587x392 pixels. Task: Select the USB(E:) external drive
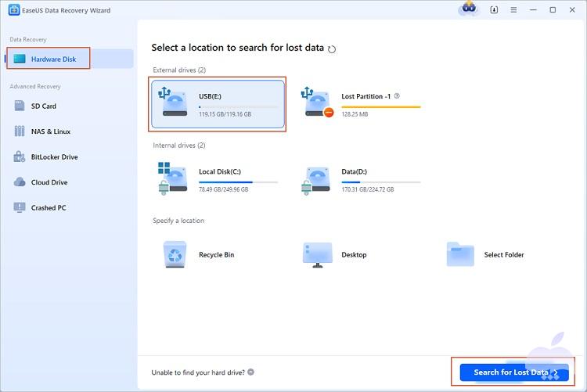click(x=217, y=104)
